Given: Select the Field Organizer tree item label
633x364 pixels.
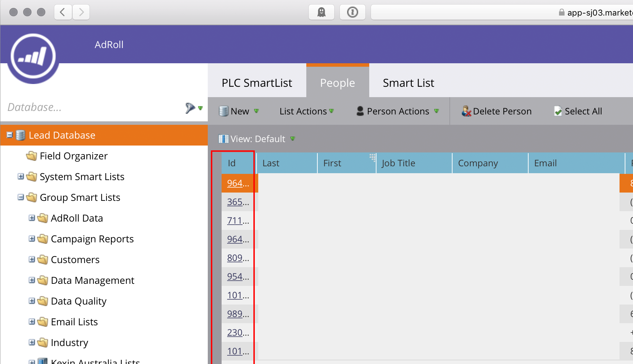Looking at the screenshot, I should click(74, 156).
